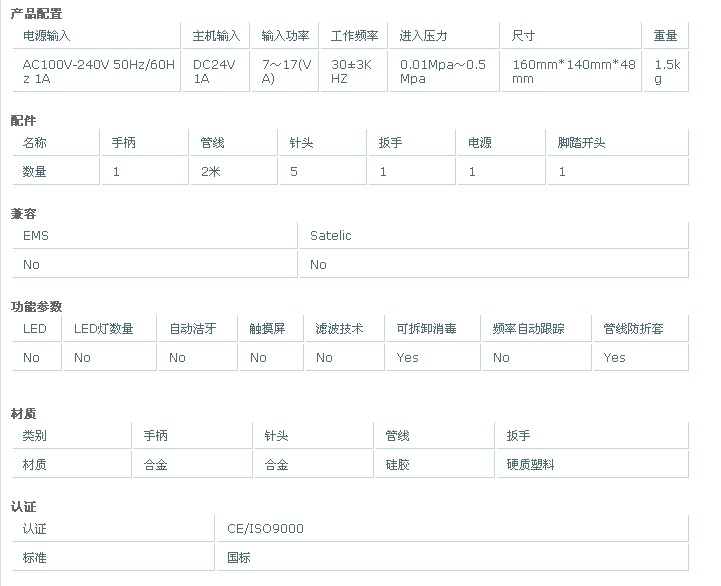Click the 1.5kg weight value
721x586 pixels.
(x=667, y=71)
